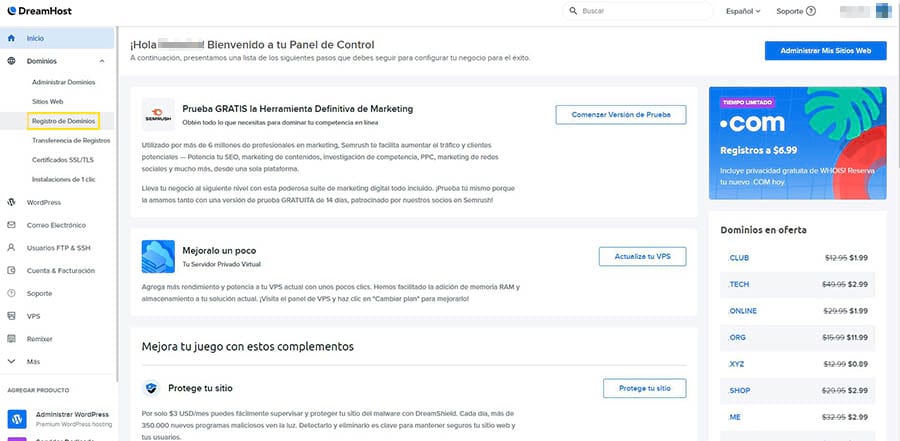Click the Soporte help icon in header
This screenshot has width=900, height=441.
810,12
